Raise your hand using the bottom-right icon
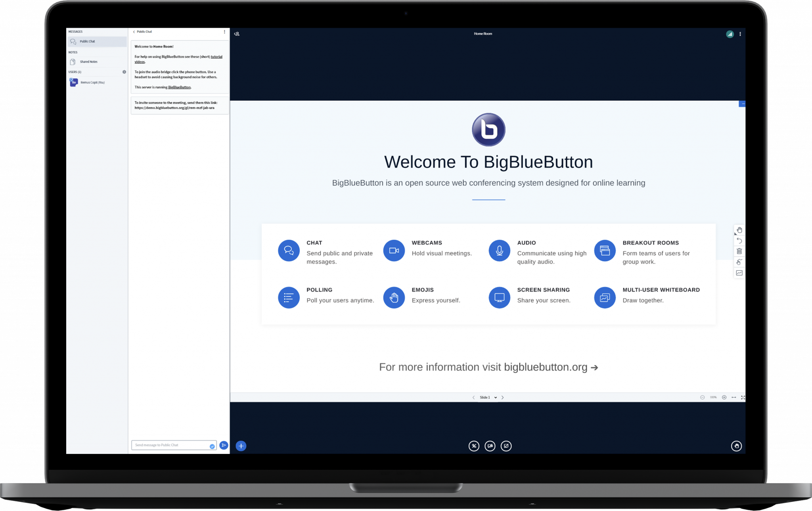Viewport: 812px width, 511px height. 737,446
